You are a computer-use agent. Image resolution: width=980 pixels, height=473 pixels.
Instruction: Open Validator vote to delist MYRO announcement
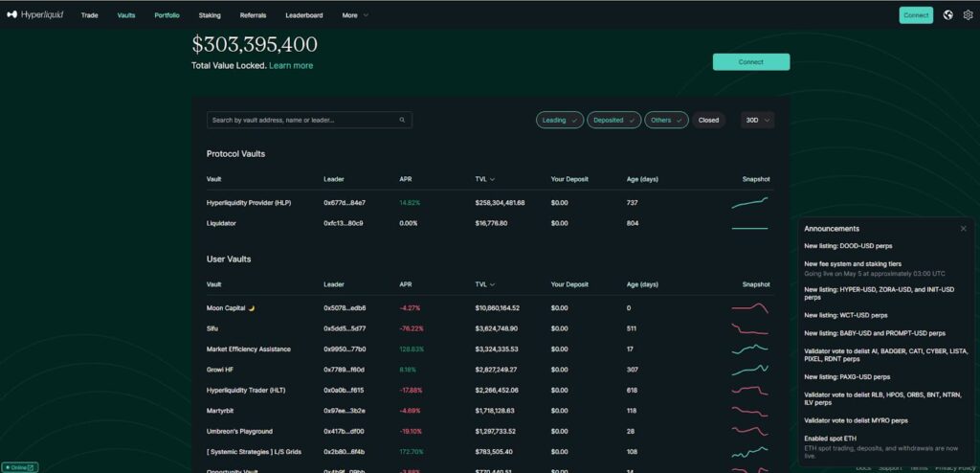click(x=856, y=420)
